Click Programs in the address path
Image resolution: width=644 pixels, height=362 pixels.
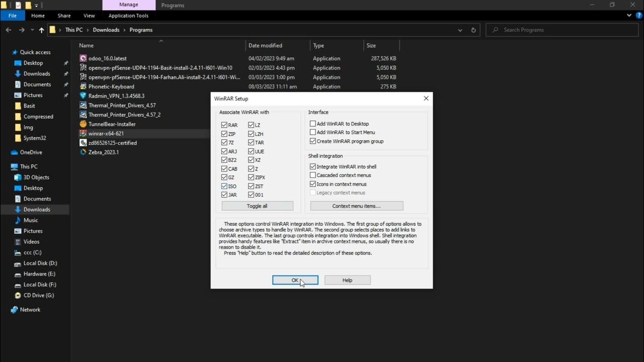(141, 30)
